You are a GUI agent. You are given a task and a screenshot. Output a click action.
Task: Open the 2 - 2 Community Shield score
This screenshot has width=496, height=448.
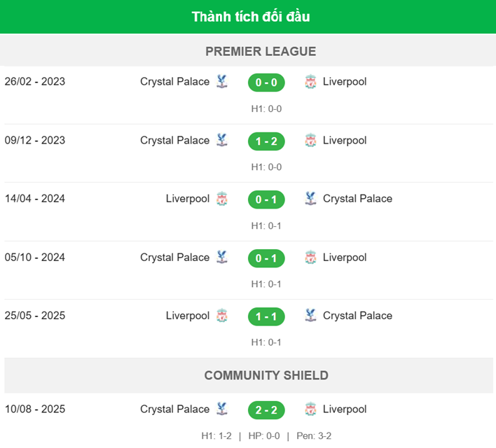[x=266, y=409]
